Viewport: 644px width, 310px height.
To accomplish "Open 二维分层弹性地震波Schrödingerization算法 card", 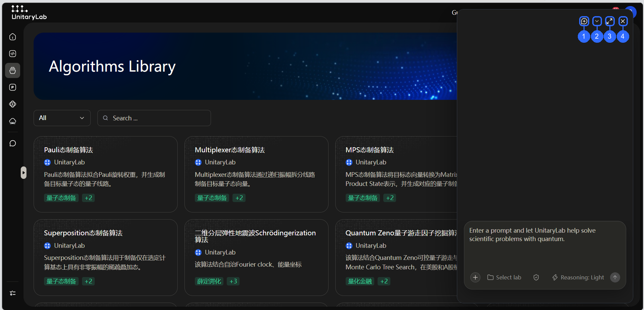I will (x=256, y=258).
